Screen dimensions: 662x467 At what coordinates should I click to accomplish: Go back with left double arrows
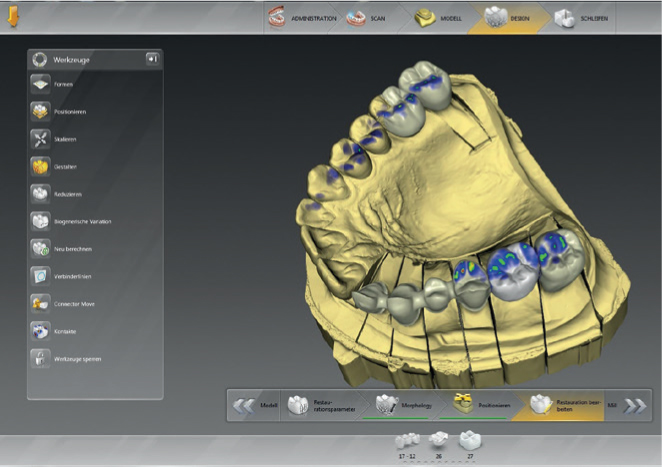click(243, 405)
